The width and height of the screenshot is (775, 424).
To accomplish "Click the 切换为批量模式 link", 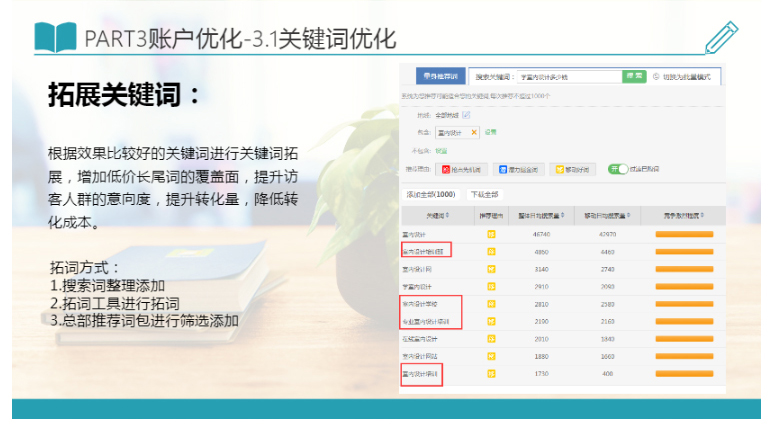I will (x=689, y=76).
